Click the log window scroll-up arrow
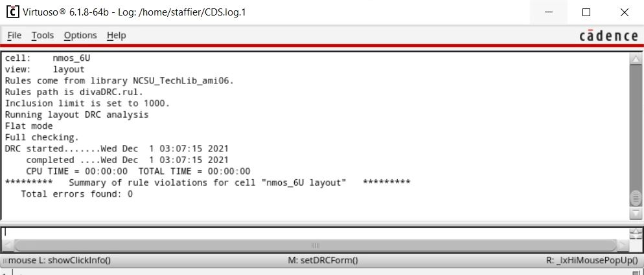Screen dimensions: 644x275 pyautogui.click(x=636, y=59)
